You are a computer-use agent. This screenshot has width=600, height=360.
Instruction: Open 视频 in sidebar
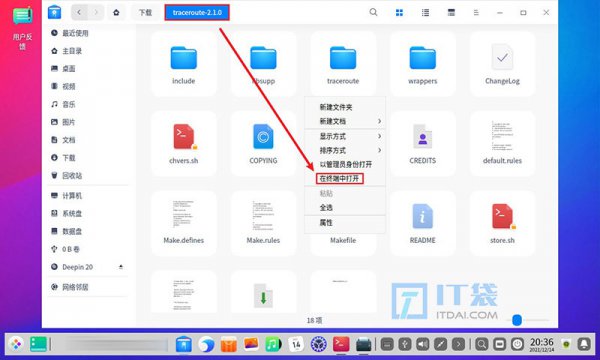(88, 86)
